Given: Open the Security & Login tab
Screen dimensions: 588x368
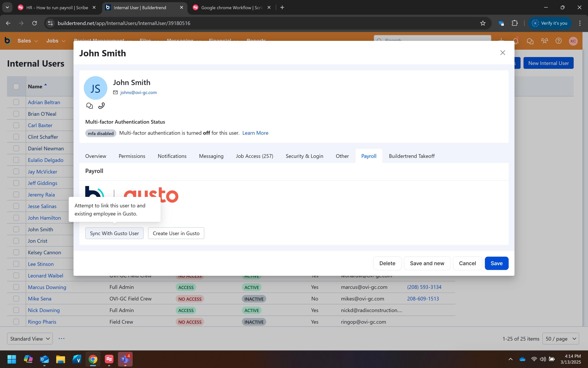Looking at the screenshot, I should (x=304, y=156).
